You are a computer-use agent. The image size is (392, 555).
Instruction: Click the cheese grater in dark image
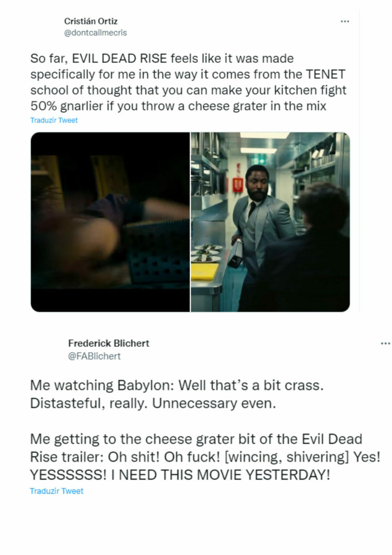(157, 252)
